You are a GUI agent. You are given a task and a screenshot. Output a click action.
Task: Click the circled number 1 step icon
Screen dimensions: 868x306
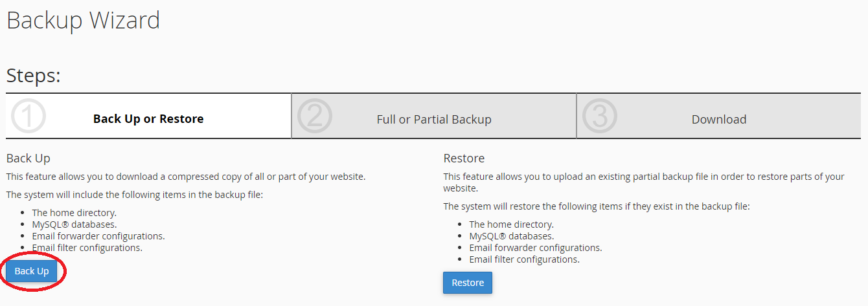(x=29, y=116)
